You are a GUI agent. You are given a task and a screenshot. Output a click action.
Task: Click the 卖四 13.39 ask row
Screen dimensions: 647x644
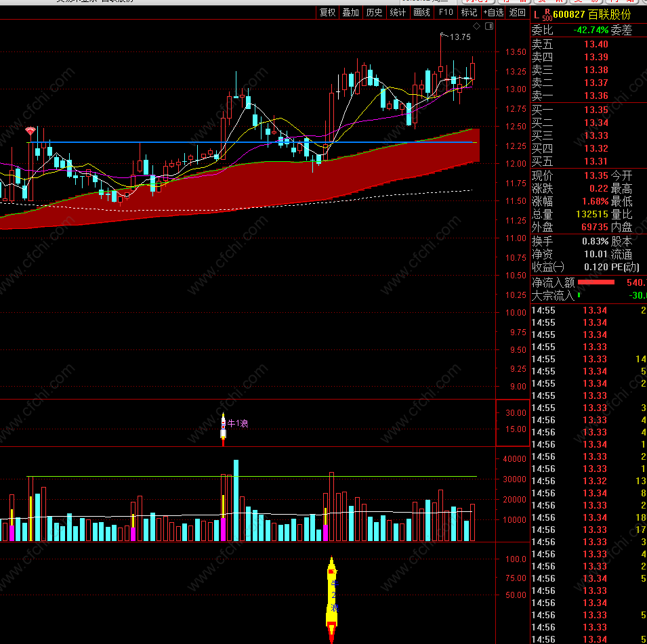click(x=589, y=57)
